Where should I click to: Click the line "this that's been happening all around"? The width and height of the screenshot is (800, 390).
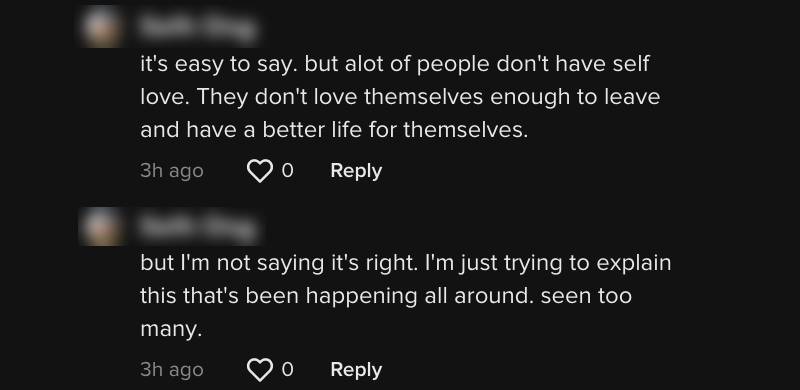pos(386,297)
